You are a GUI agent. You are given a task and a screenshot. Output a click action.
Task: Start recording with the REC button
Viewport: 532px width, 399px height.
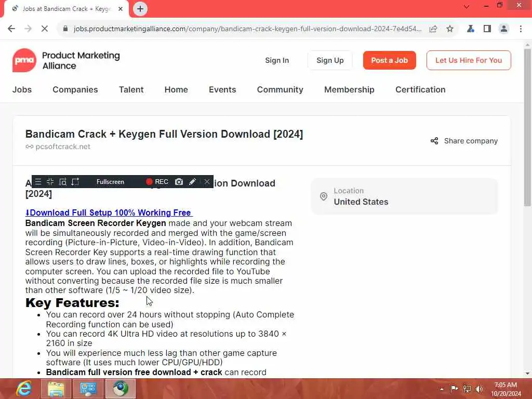pyautogui.click(x=157, y=182)
